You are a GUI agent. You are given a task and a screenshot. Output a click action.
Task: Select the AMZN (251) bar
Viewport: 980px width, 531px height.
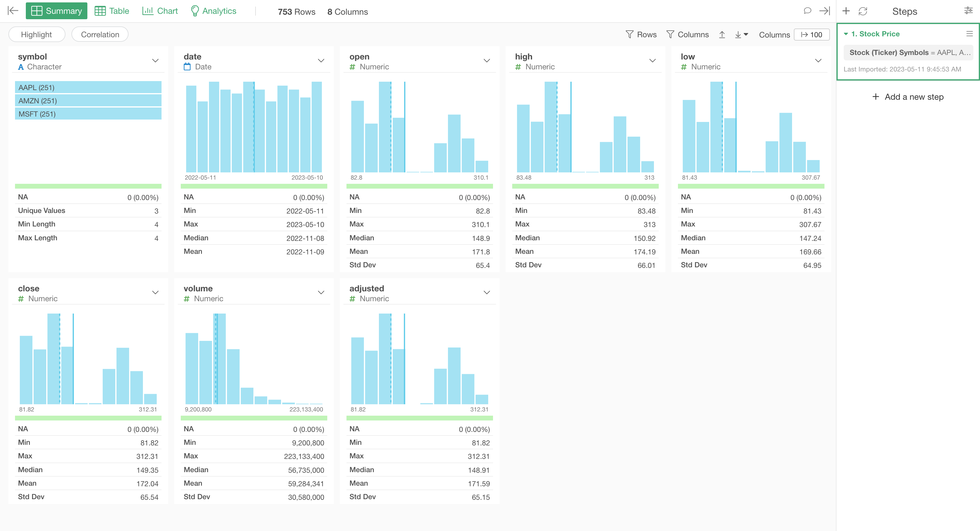[x=88, y=101]
